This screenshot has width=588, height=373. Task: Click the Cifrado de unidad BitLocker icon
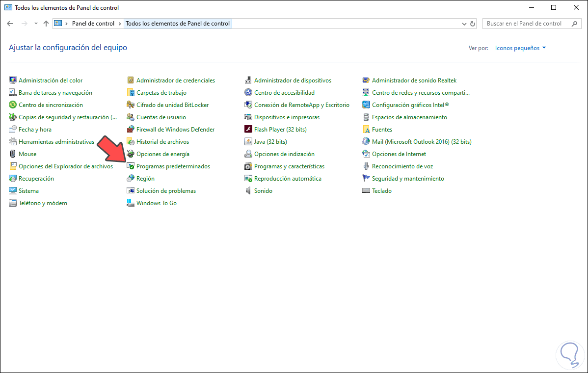tap(131, 105)
